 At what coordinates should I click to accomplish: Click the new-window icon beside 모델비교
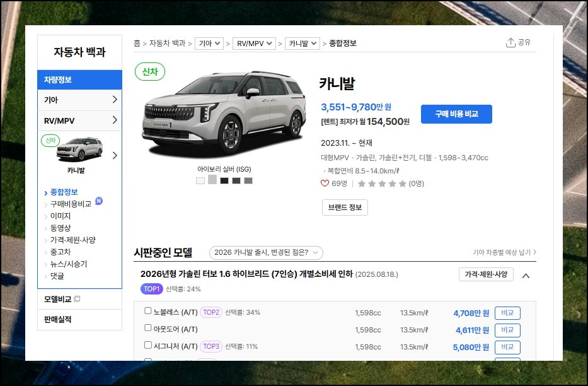(78, 299)
